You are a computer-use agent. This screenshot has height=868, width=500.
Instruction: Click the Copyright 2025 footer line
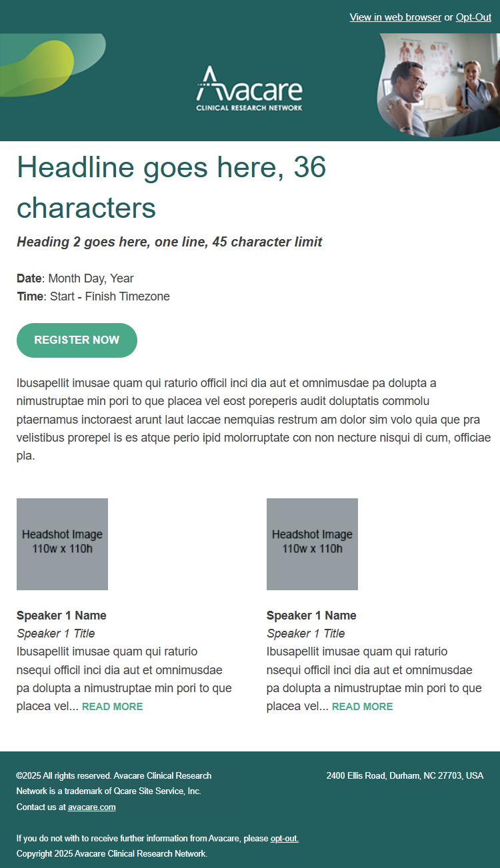point(112,854)
